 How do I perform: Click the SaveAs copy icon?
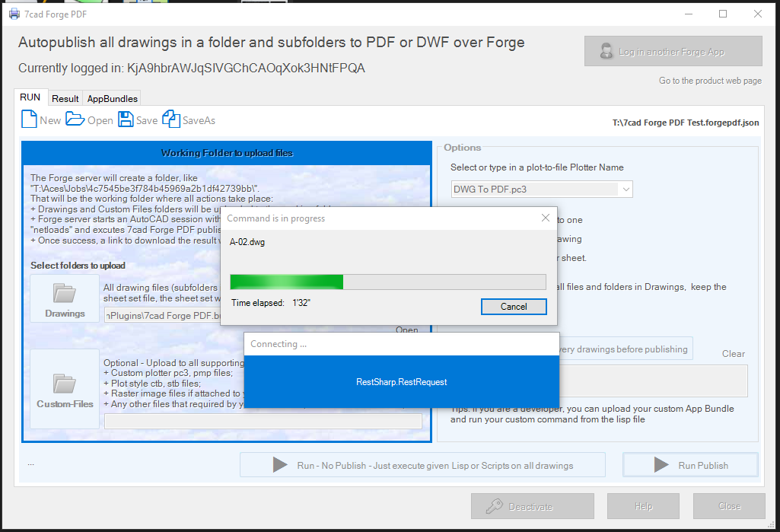point(171,119)
